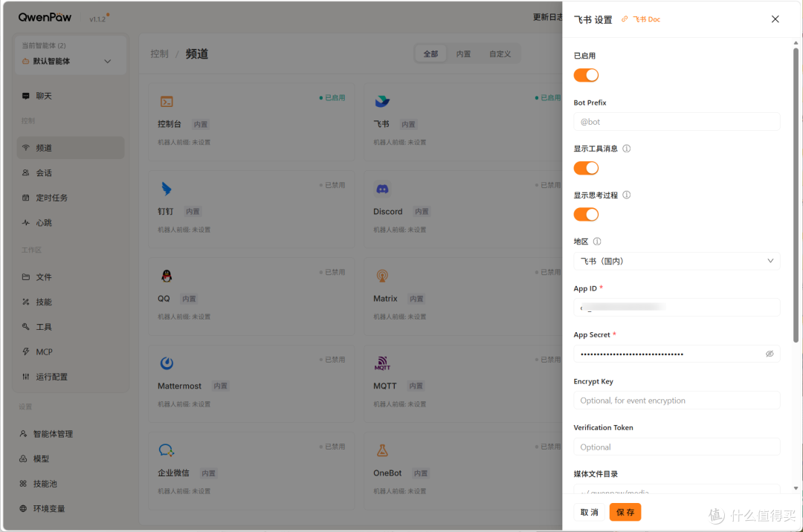The height and width of the screenshot is (532, 803).
Task: Click the 会话 sidebar icon
Action: [25, 173]
